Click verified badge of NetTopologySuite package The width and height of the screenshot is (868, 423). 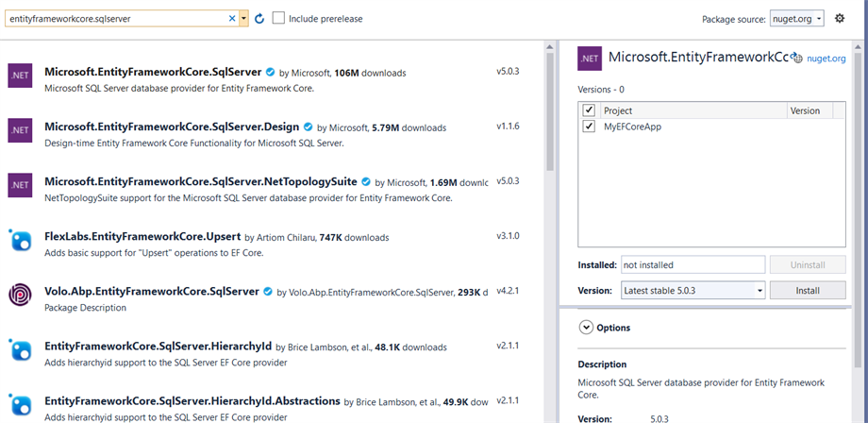[x=366, y=181]
